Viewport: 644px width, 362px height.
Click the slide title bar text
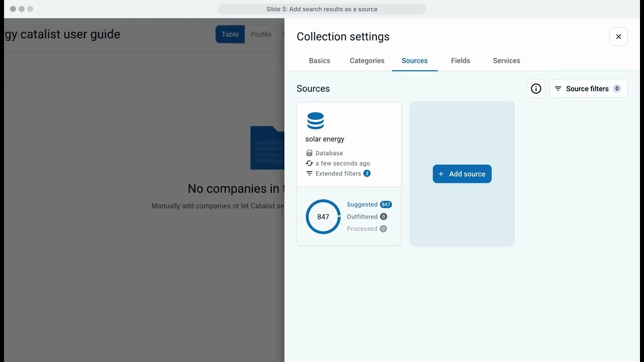pos(322,9)
